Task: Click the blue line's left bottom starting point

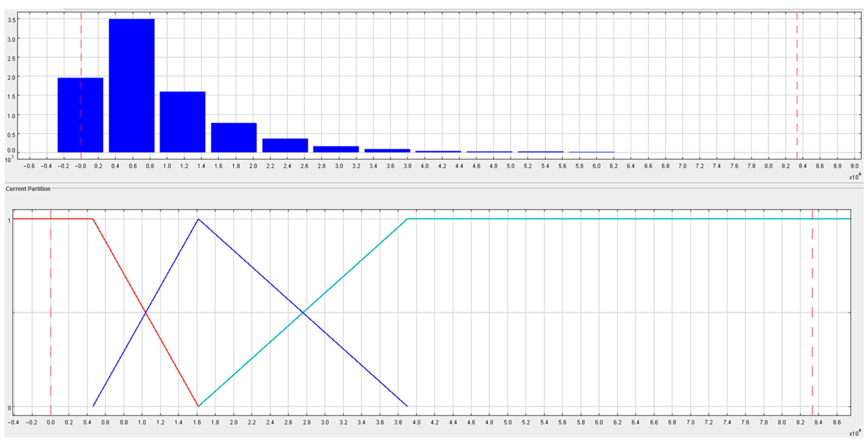Action: click(93, 406)
